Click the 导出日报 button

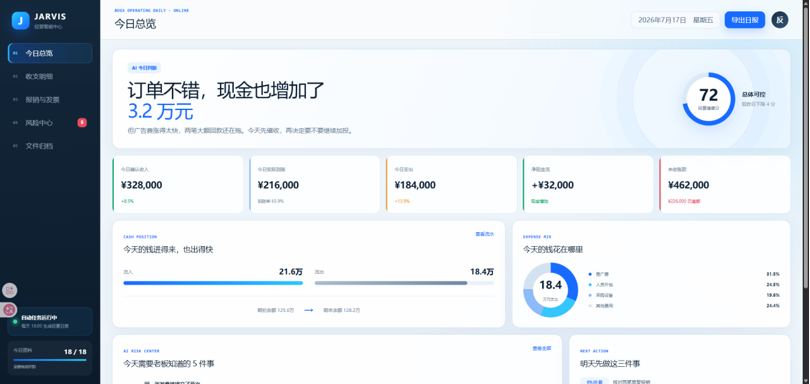pyautogui.click(x=744, y=20)
